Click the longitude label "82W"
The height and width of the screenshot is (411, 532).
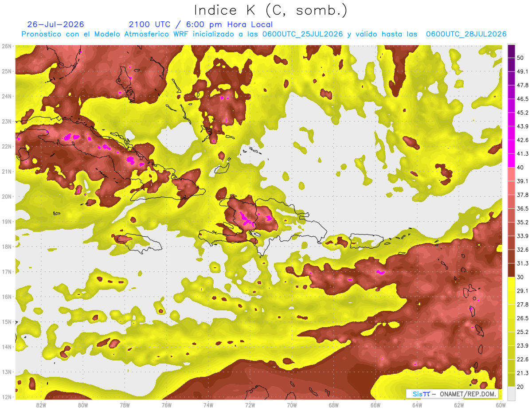coord(41,405)
